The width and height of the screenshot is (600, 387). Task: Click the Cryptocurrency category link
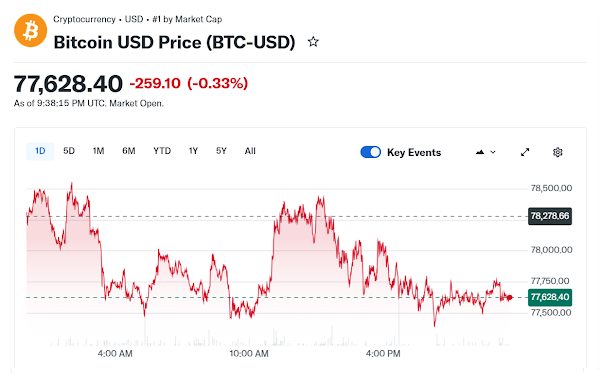(x=84, y=19)
